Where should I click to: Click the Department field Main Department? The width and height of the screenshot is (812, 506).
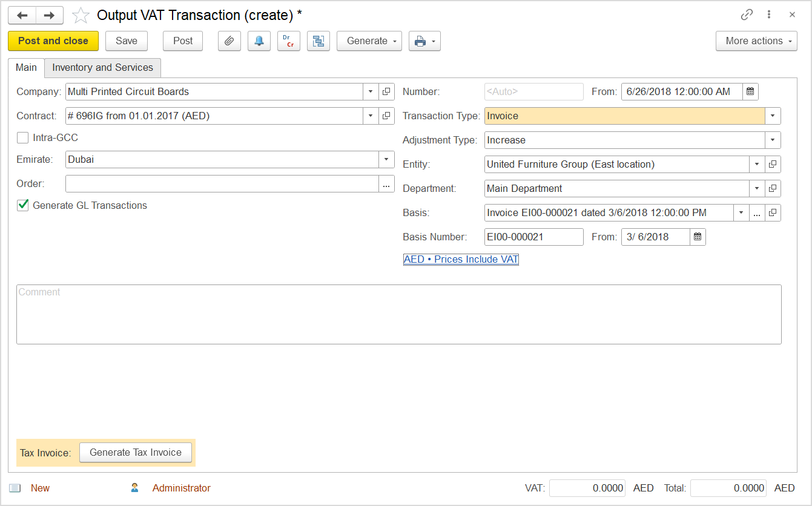point(617,189)
